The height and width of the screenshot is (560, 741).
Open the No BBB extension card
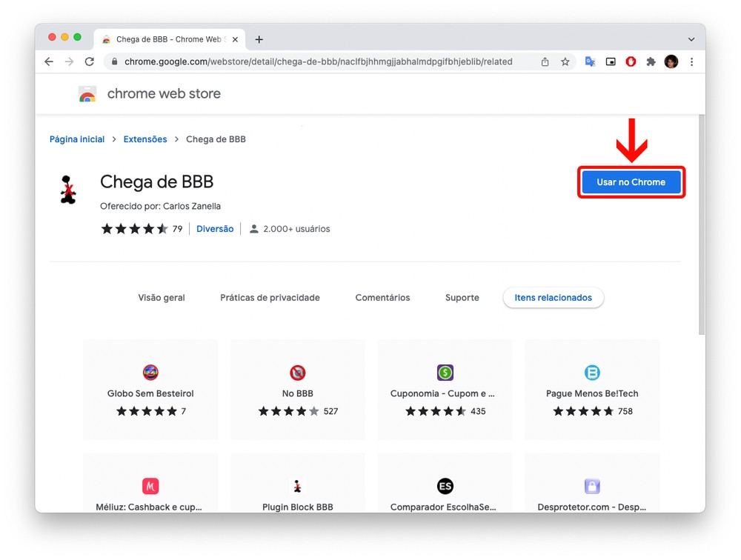tap(298, 390)
